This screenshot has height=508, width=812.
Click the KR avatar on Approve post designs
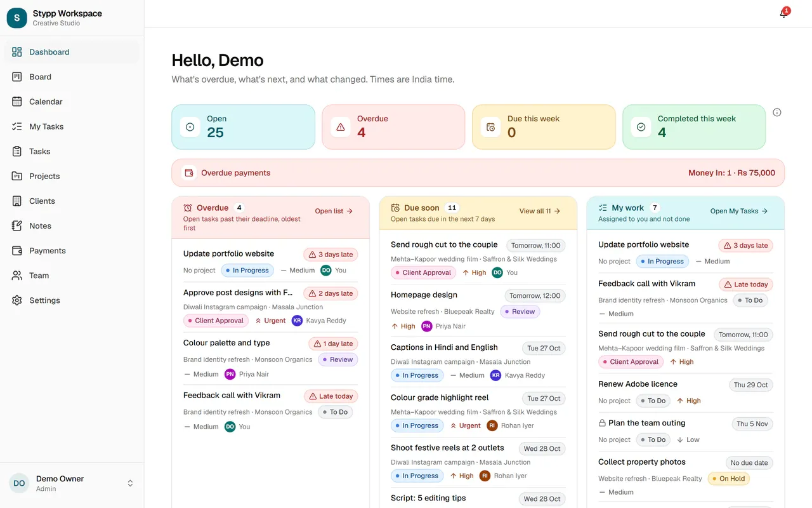297,321
